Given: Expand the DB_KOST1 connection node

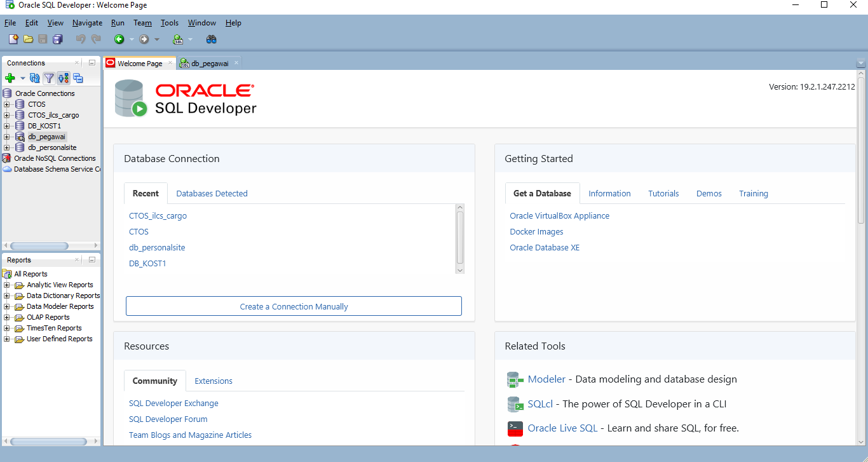Looking at the screenshot, I should point(7,126).
